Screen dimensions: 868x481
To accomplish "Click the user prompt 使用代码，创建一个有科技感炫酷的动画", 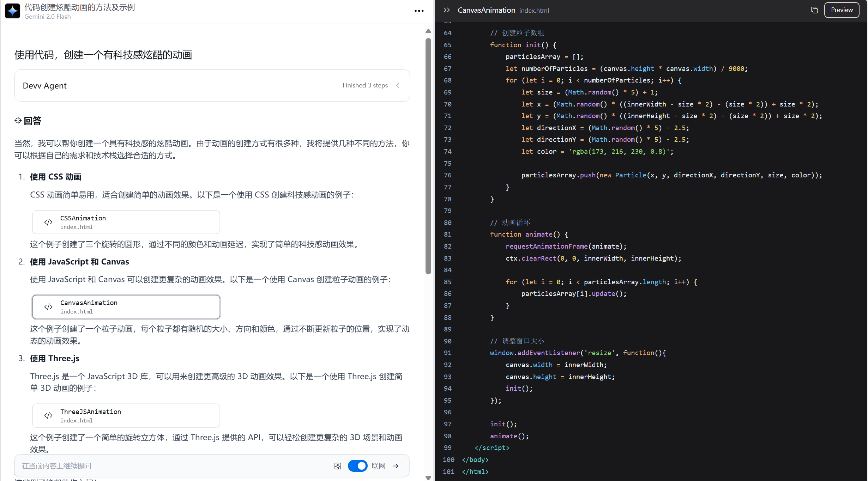I will click(x=103, y=55).
